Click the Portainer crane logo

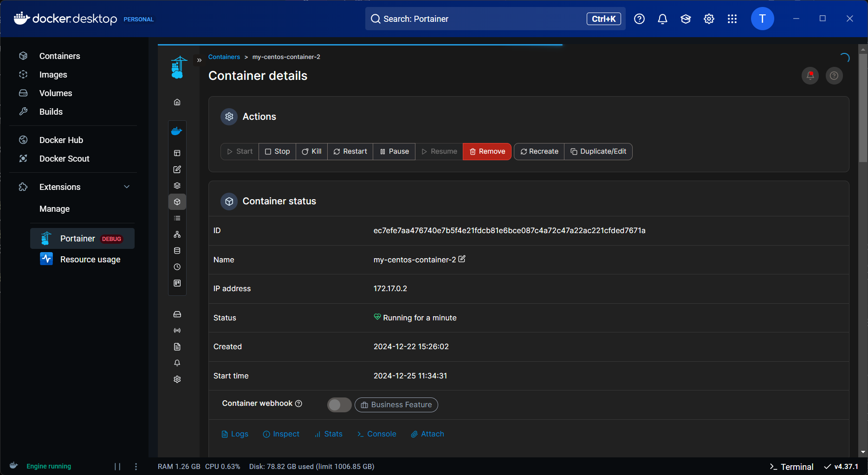coord(178,67)
